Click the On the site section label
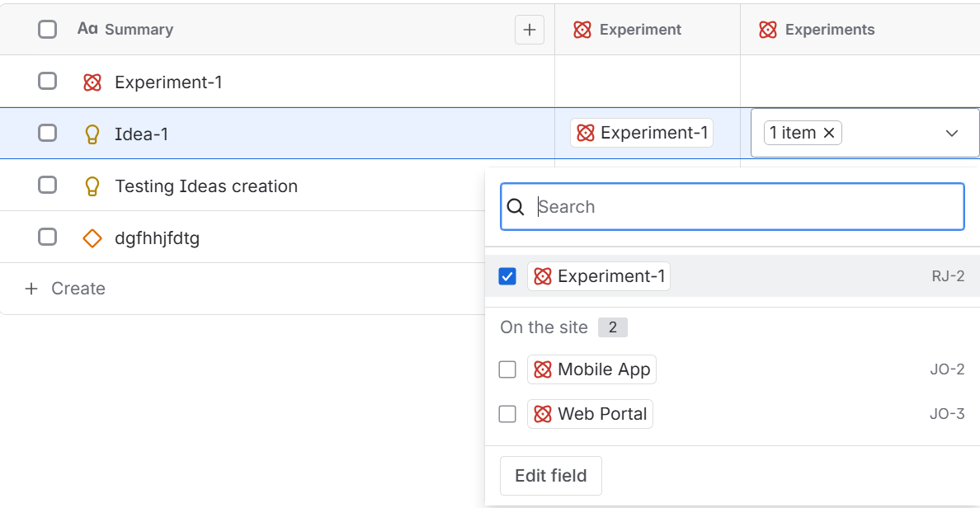The image size is (980, 508). tap(544, 327)
